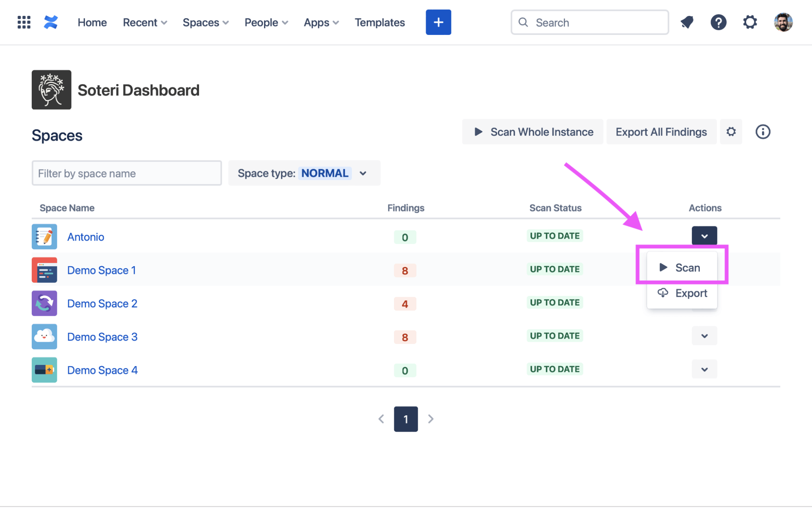Click Export All Findings
Image resolution: width=812 pixels, height=508 pixels.
click(x=661, y=132)
